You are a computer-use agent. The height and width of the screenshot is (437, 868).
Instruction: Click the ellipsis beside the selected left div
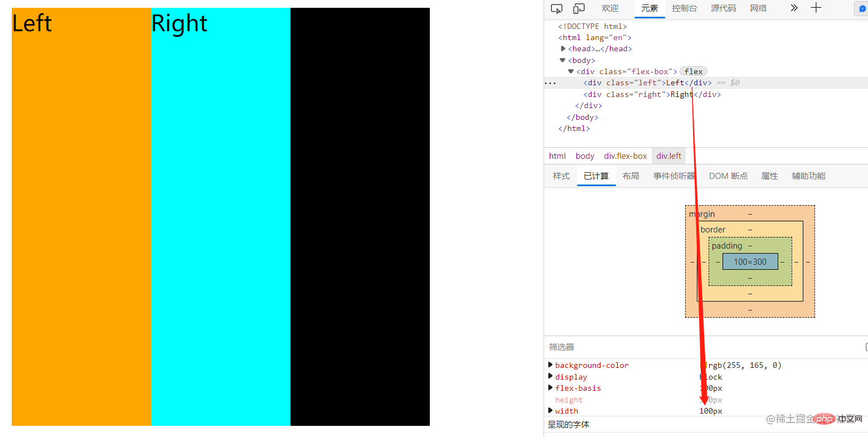click(550, 82)
